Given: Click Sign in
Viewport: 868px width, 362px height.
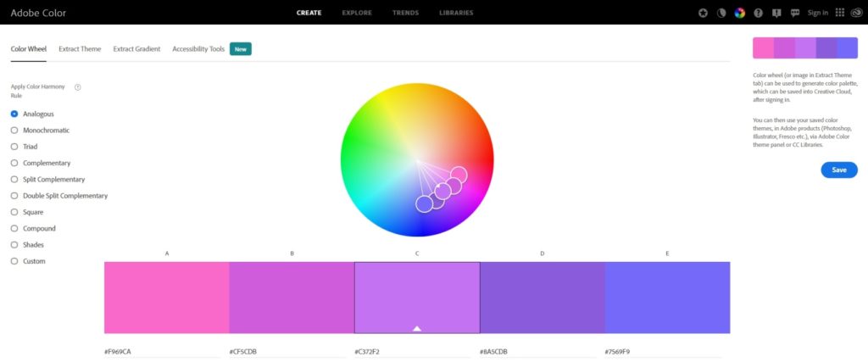Looking at the screenshot, I should point(818,13).
